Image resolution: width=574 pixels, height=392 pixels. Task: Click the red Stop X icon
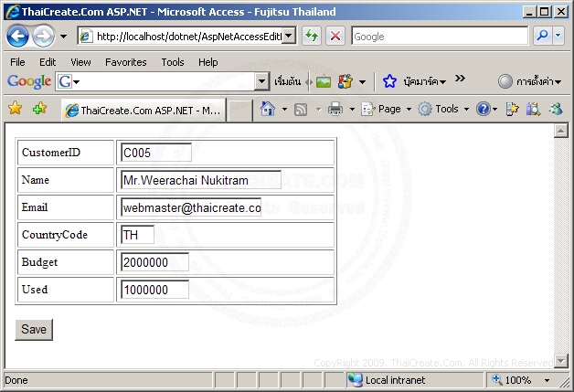[335, 36]
